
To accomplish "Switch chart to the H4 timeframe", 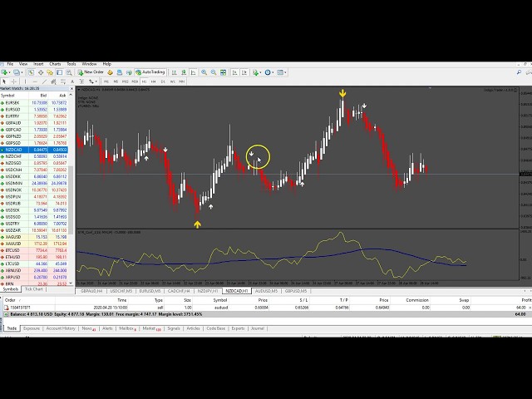I will tap(152, 81).
